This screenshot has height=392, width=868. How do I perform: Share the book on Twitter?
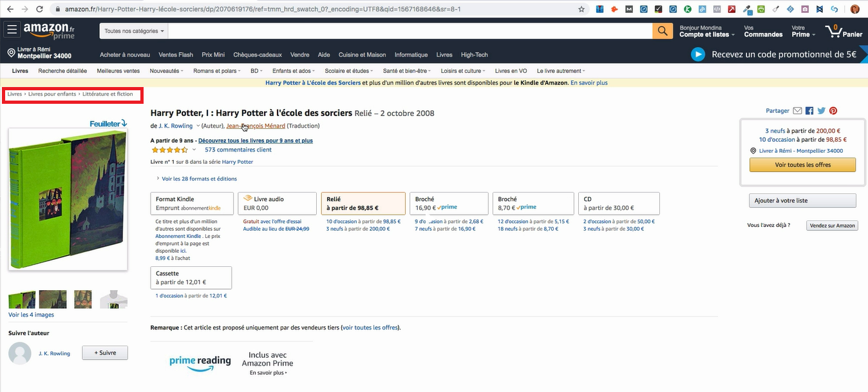[822, 111]
